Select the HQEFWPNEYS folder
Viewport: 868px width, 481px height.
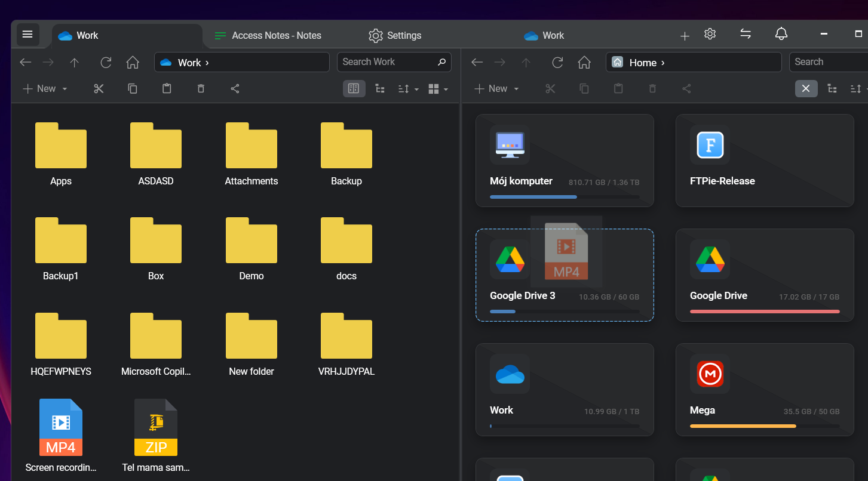(61, 344)
